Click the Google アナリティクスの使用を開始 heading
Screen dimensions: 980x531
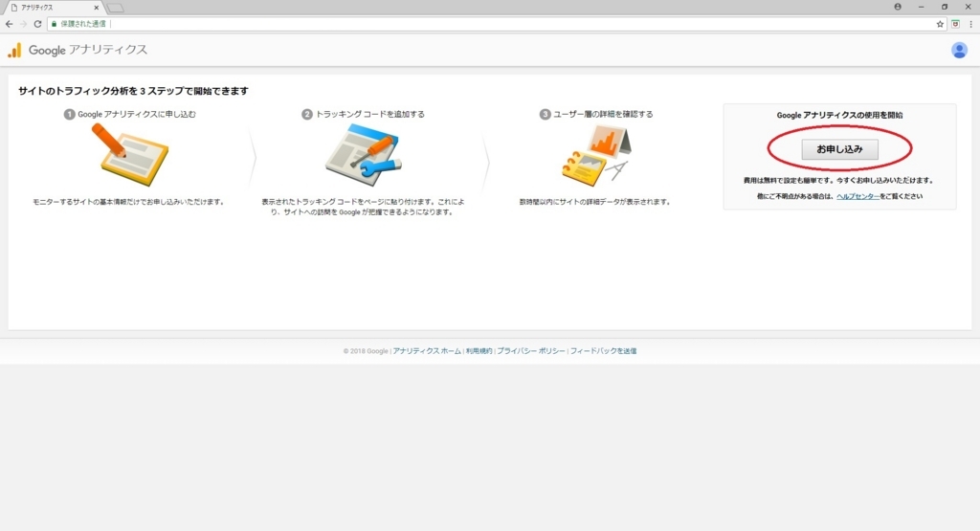pyautogui.click(x=839, y=115)
